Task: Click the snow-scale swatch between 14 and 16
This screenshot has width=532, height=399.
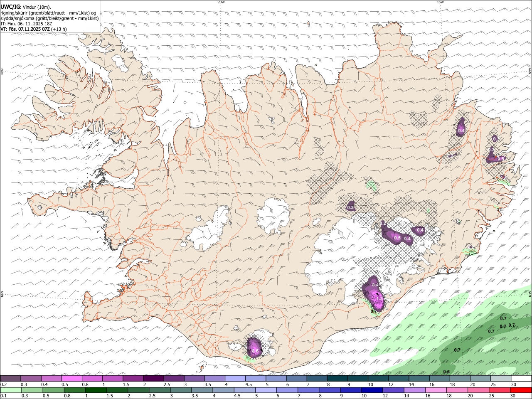Action: point(419,379)
